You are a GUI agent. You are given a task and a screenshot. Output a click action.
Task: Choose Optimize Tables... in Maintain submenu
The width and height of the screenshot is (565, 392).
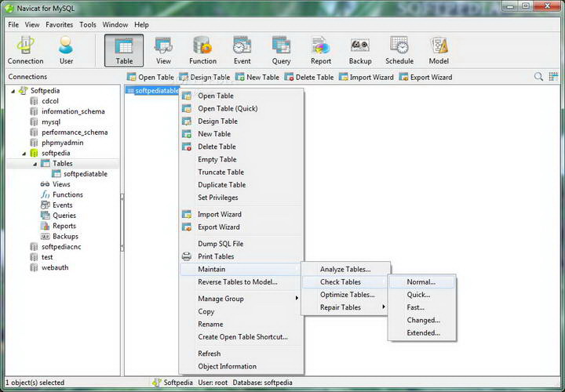point(347,295)
